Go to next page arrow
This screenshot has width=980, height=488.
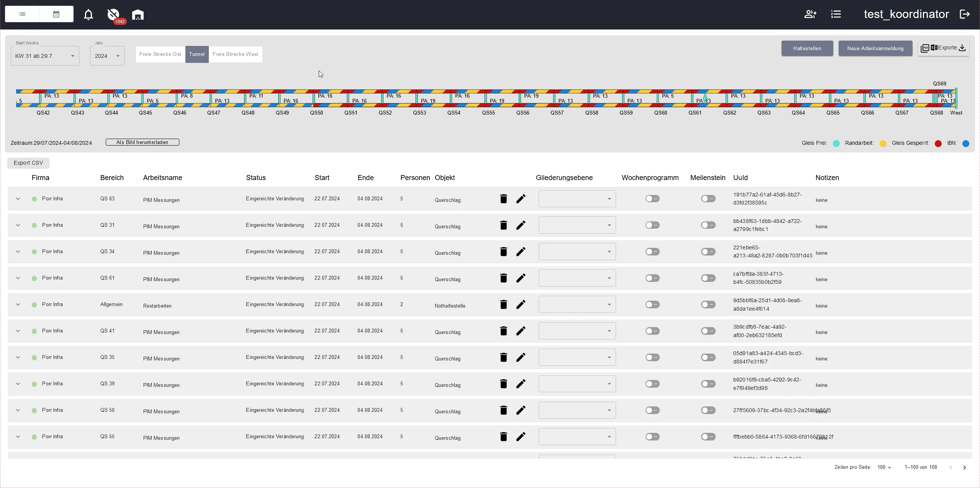click(965, 468)
